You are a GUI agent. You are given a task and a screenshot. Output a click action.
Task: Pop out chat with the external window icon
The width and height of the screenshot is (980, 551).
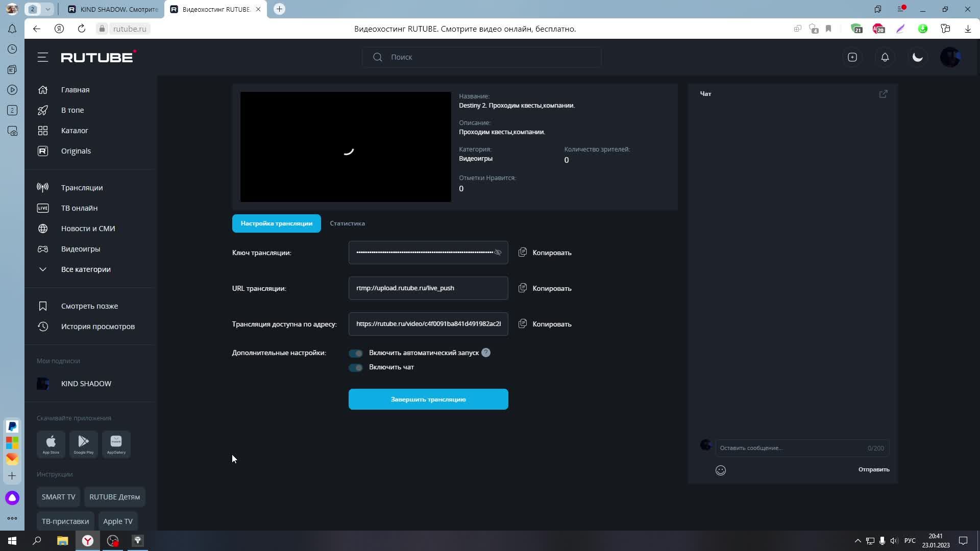click(x=883, y=94)
